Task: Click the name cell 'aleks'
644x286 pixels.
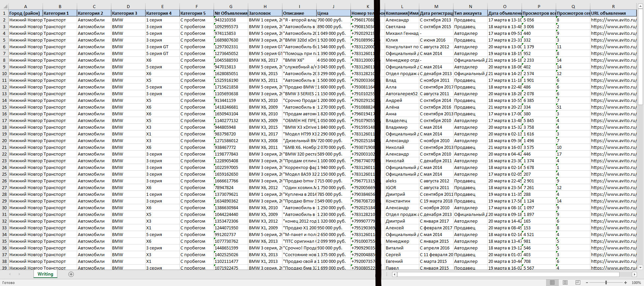Action: 402,181
